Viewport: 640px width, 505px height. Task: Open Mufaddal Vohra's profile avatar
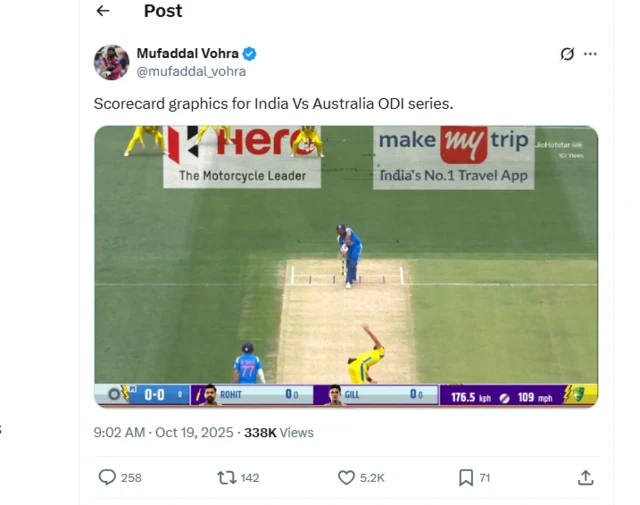coord(111,62)
